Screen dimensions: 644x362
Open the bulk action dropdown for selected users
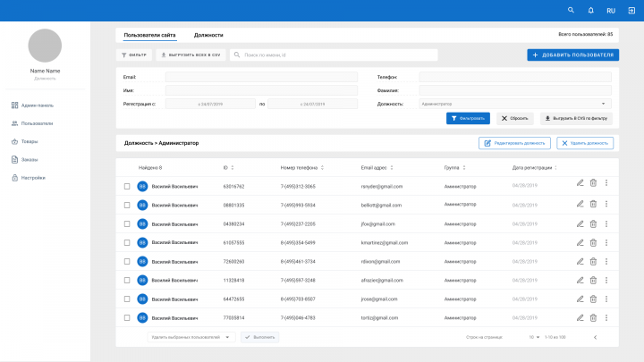[x=191, y=337]
